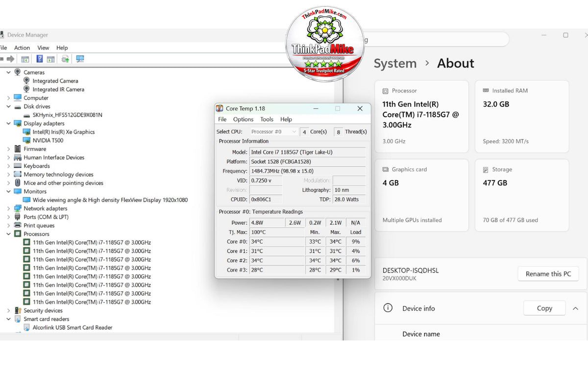Click the Storage info card

click(522, 195)
